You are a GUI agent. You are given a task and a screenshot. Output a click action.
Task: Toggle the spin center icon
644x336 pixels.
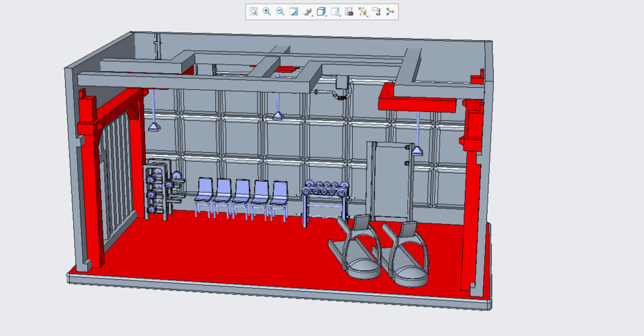tap(390, 11)
